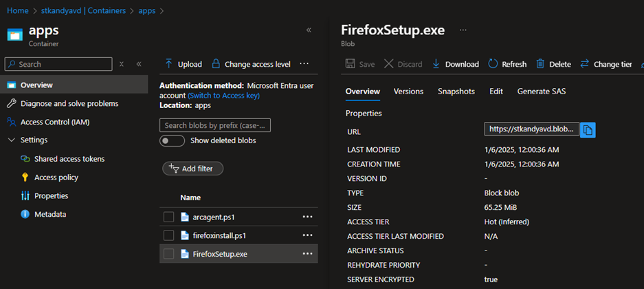Image resolution: width=644 pixels, height=289 pixels.
Task: Toggle Show deleted blobs switch
Action: click(x=172, y=140)
